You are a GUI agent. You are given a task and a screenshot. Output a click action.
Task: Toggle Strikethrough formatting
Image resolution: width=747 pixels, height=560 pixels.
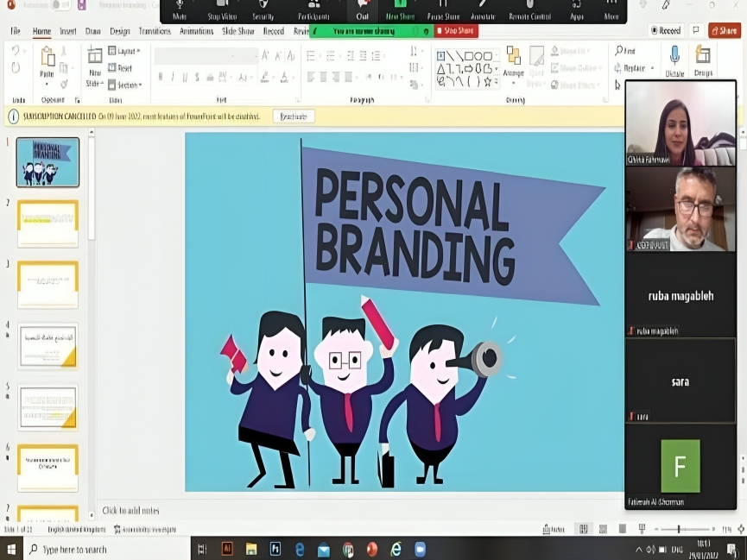coord(197,77)
